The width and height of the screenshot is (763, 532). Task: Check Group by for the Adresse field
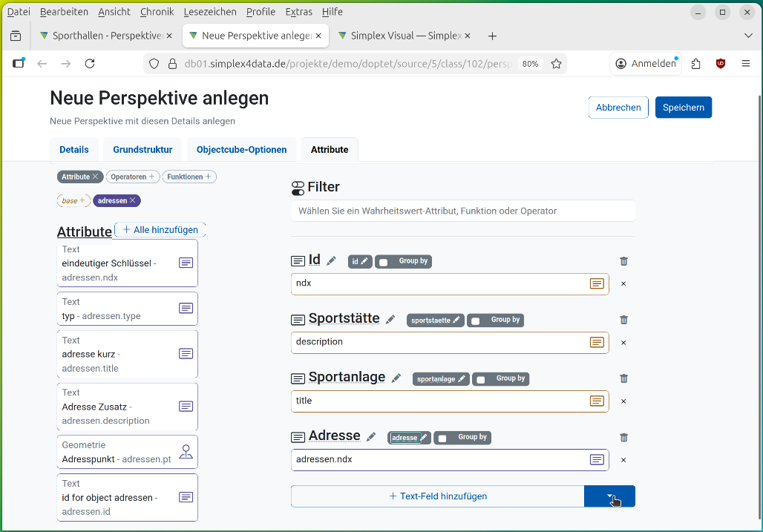442,438
